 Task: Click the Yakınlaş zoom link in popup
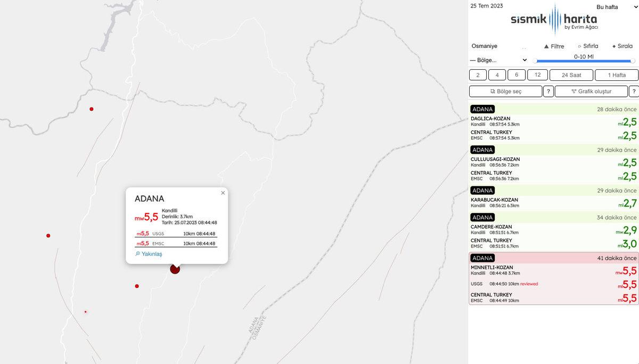point(149,254)
